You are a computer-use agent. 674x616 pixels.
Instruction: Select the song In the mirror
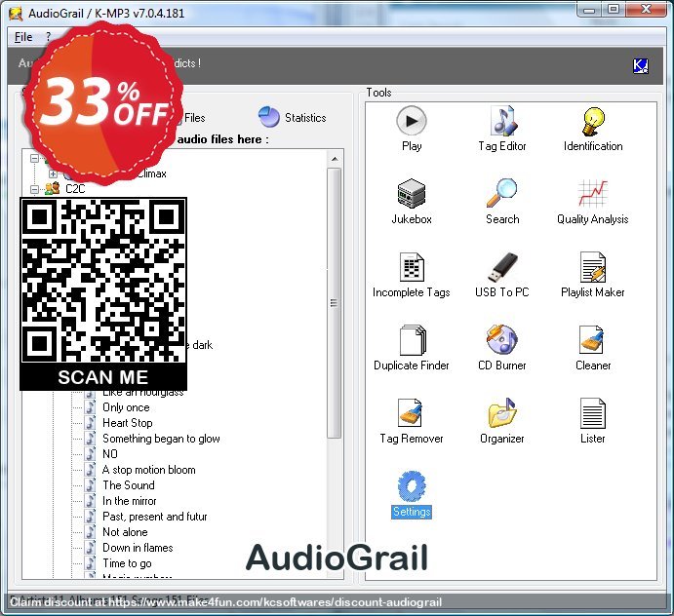[x=130, y=501]
